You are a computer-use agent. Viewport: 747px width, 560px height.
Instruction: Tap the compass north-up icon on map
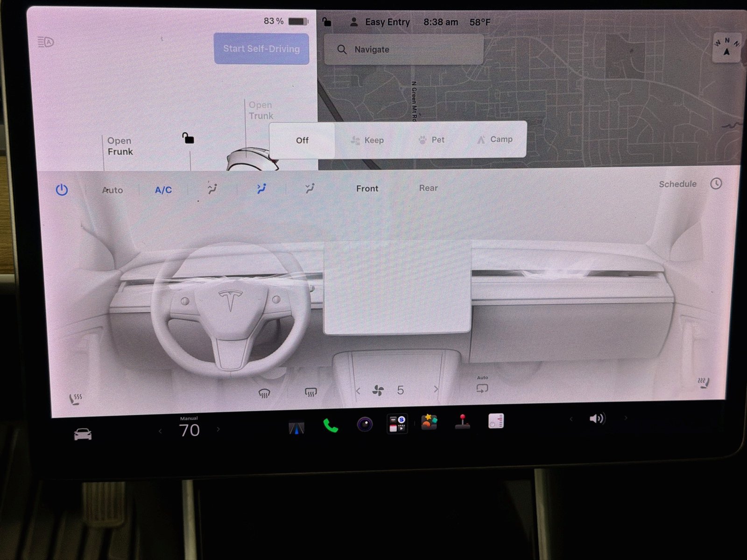(726, 47)
